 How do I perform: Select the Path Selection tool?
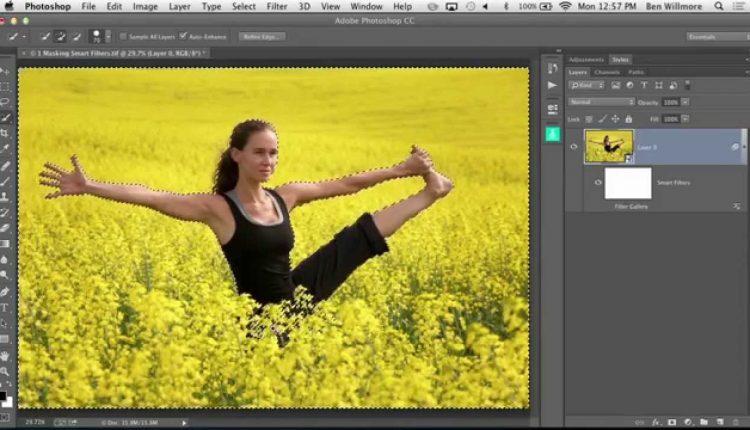point(5,323)
